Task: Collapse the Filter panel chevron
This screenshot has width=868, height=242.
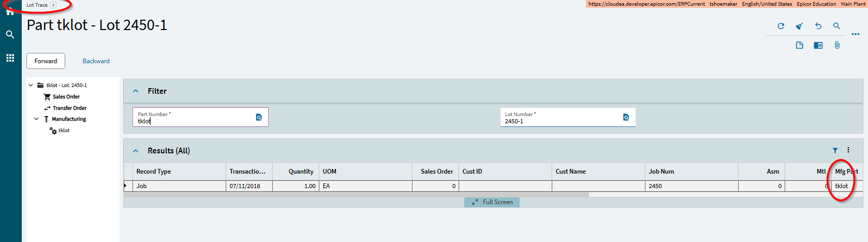Action: coord(136,91)
